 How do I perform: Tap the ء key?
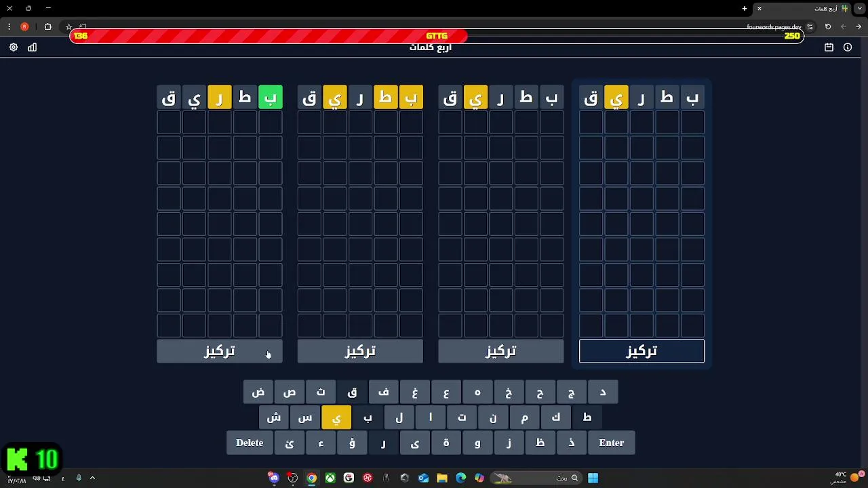321,443
